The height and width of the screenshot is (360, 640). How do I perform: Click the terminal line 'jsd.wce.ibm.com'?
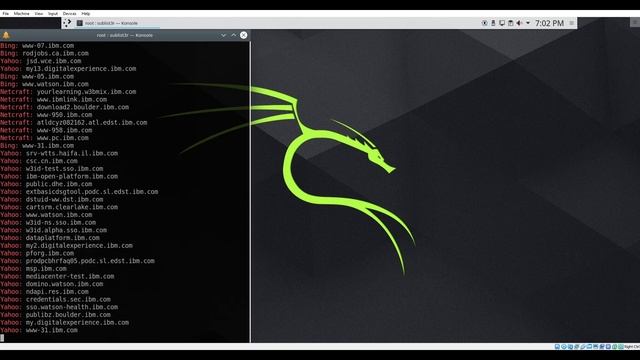41,61
